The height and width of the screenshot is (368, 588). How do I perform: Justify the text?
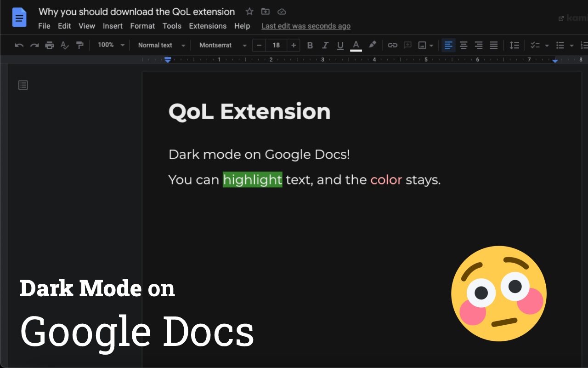coord(494,45)
